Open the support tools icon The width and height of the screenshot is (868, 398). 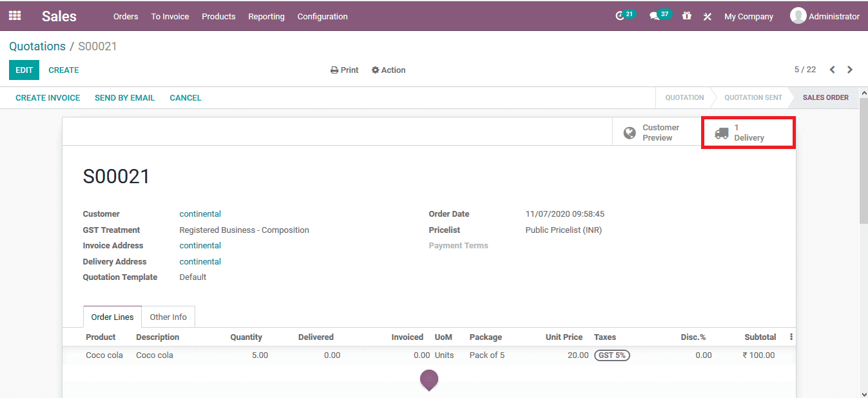point(707,16)
